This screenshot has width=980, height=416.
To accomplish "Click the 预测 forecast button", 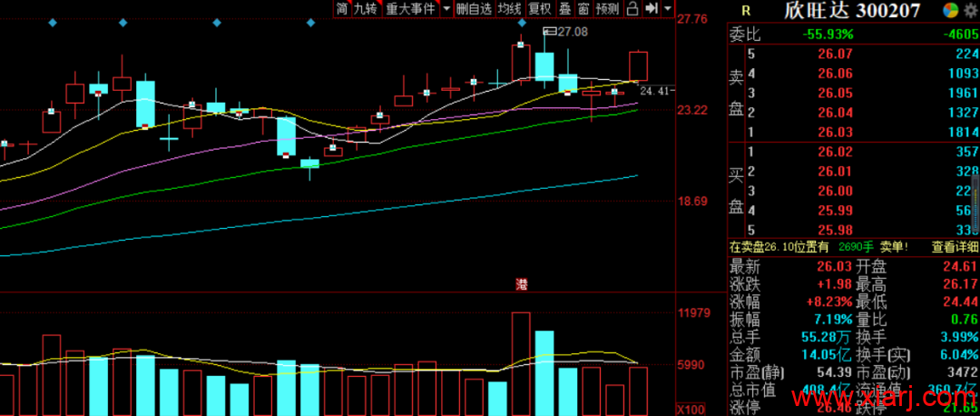I will (x=606, y=9).
